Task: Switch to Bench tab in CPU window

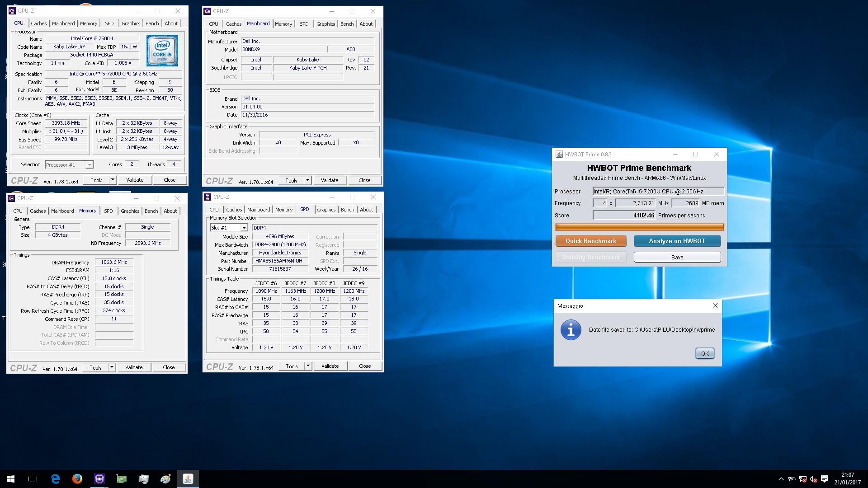Action: tap(152, 23)
